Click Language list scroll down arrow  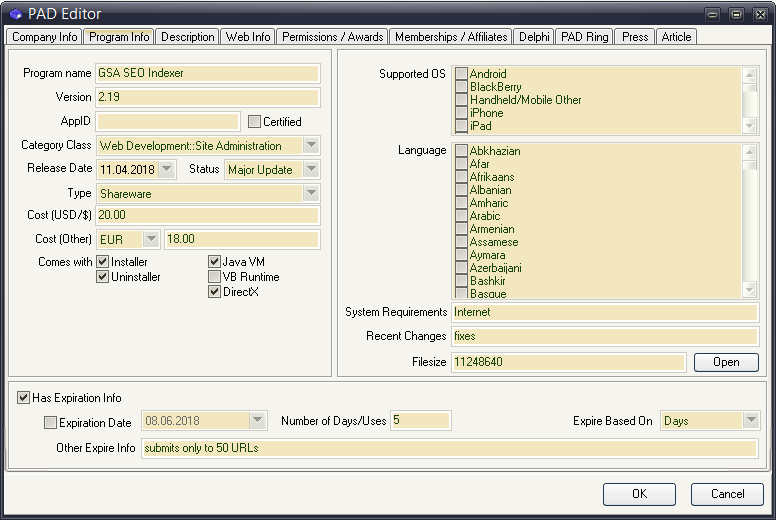tap(750, 290)
